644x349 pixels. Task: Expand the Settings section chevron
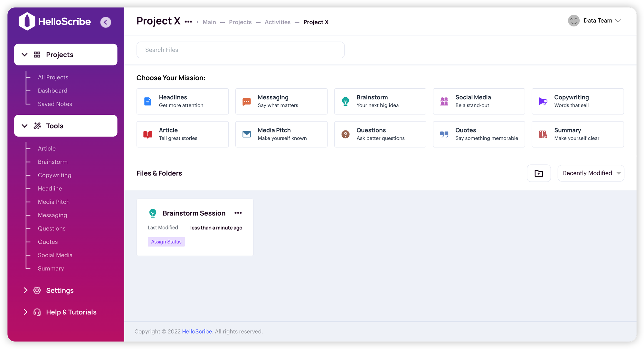25,290
